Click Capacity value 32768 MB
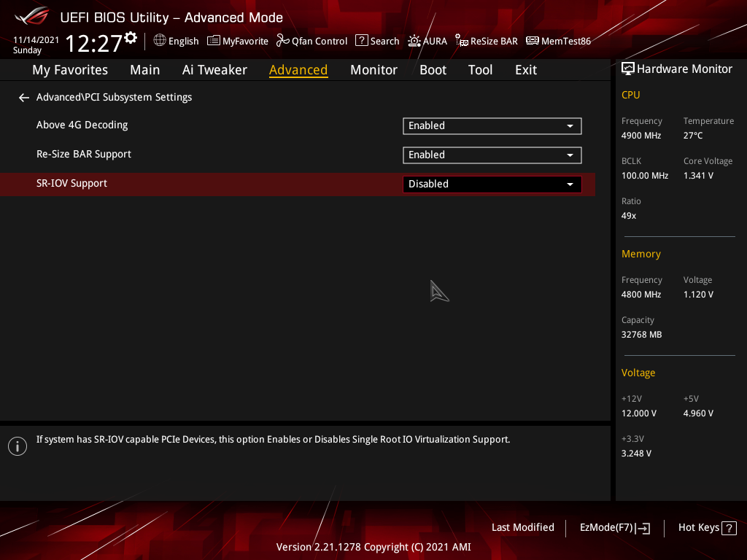 click(x=642, y=335)
